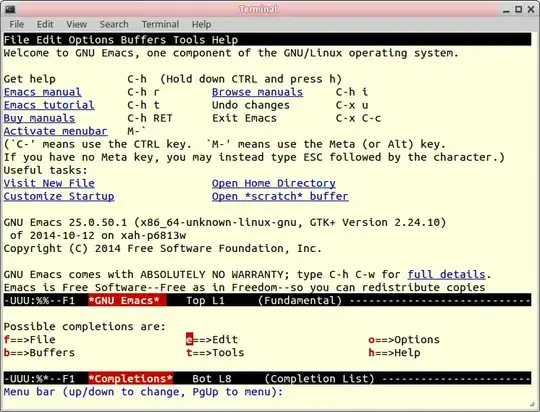The height and width of the screenshot is (412, 540).
Task: Open the Emacs tutorial link
Action: [49, 105]
